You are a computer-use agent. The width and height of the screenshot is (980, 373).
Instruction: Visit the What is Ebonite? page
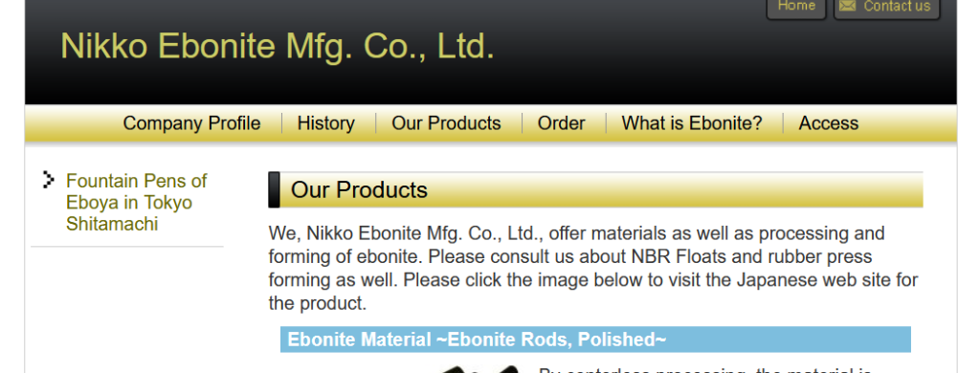click(692, 123)
